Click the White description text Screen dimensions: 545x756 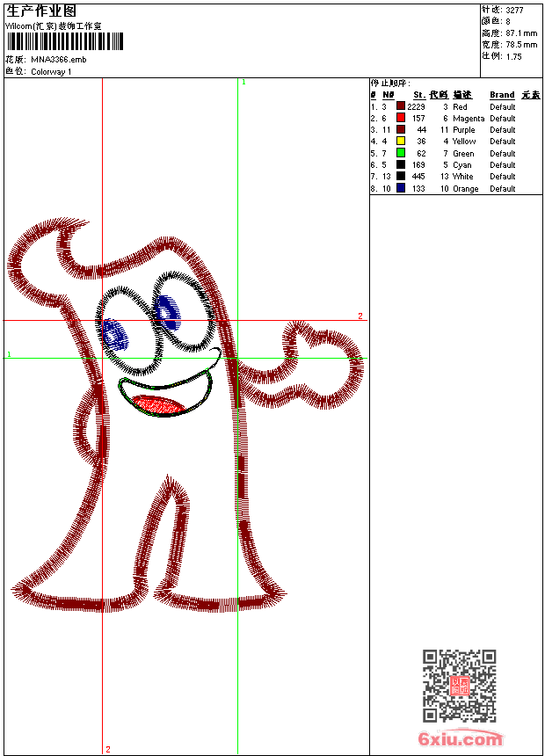point(463,177)
